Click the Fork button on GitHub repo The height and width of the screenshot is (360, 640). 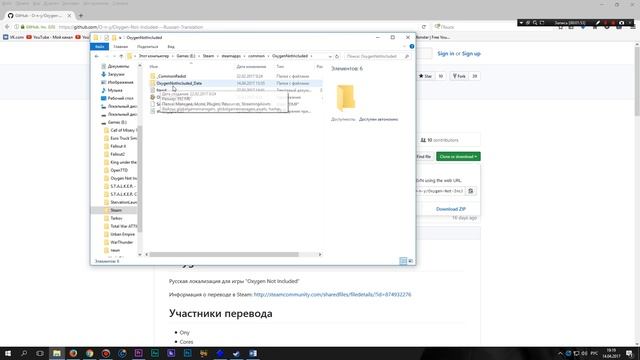pyautogui.click(x=459, y=76)
